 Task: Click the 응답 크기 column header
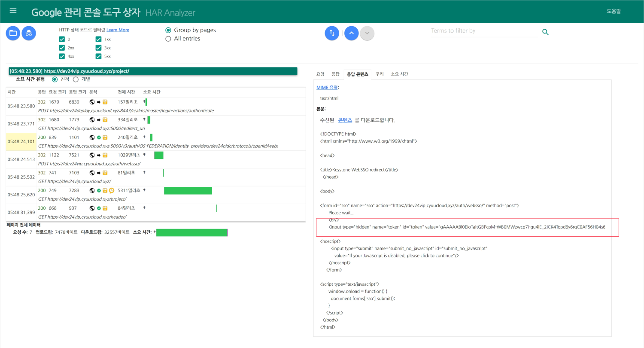click(77, 92)
